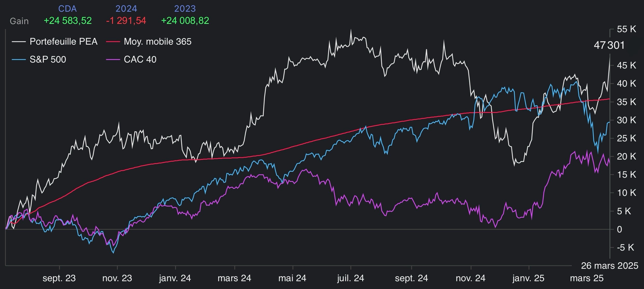The height and width of the screenshot is (289, 644).
Task: Select the 2023 column header
Action: pyautogui.click(x=185, y=9)
